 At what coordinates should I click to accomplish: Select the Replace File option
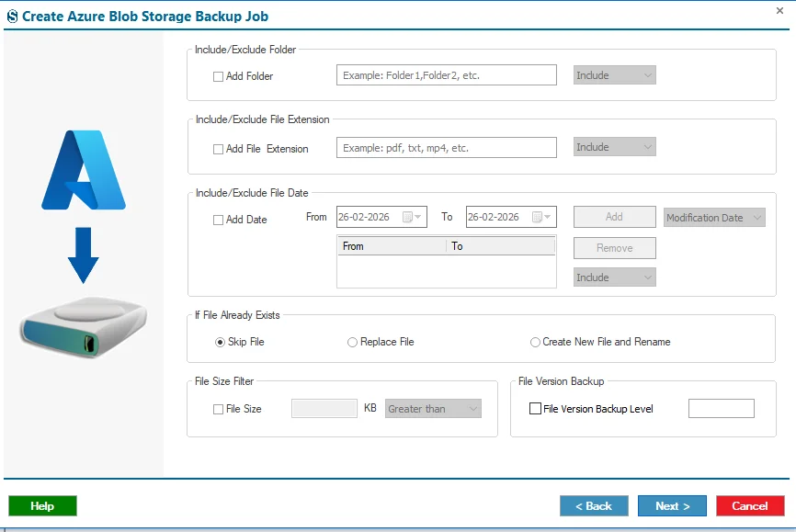tap(352, 343)
